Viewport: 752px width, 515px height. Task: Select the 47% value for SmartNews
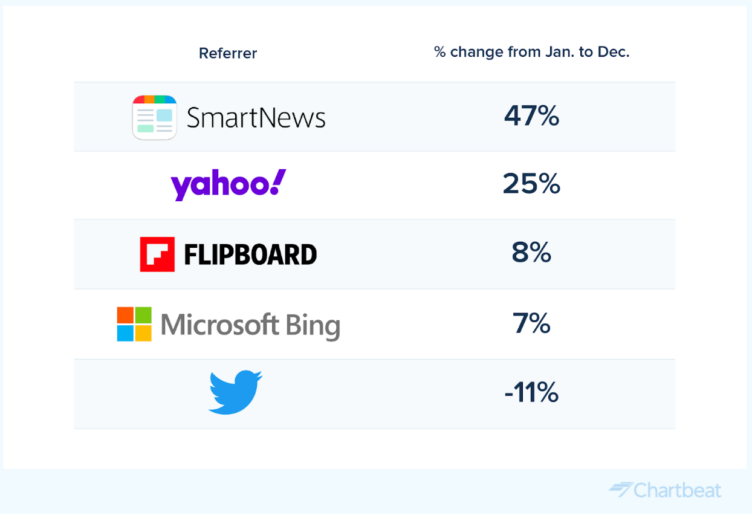click(531, 116)
